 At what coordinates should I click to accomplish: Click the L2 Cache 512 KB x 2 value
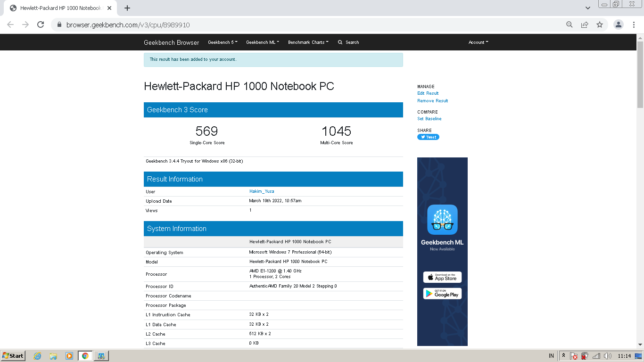coord(260,334)
